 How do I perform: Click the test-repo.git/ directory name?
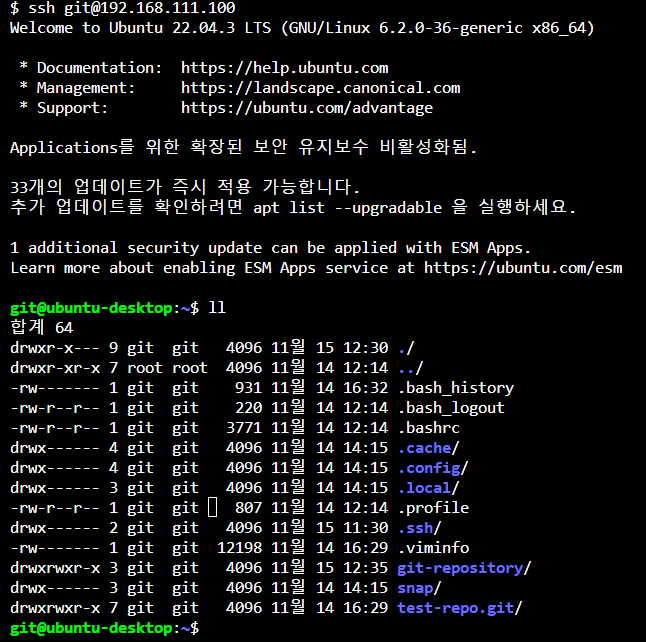tap(460, 608)
